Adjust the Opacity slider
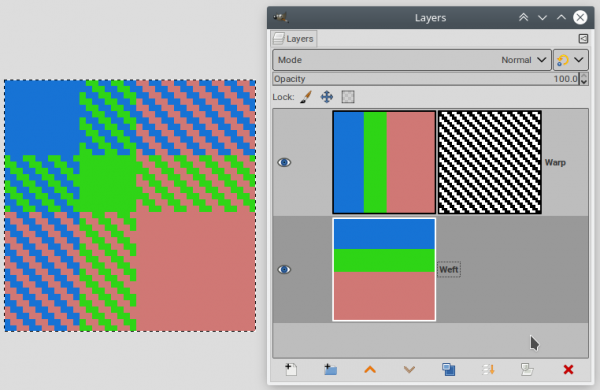600x390 pixels. (x=426, y=79)
